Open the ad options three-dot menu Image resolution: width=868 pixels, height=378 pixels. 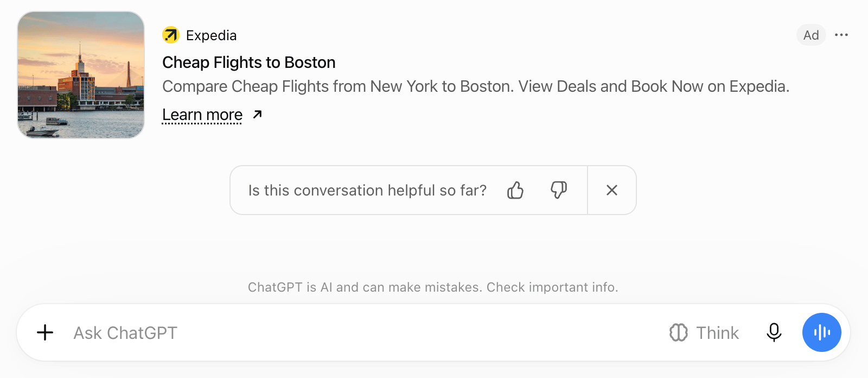point(841,35)
